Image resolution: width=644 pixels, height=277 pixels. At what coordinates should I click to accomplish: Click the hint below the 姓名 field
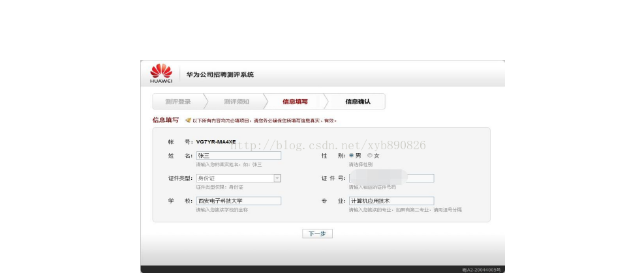point(229,164)
